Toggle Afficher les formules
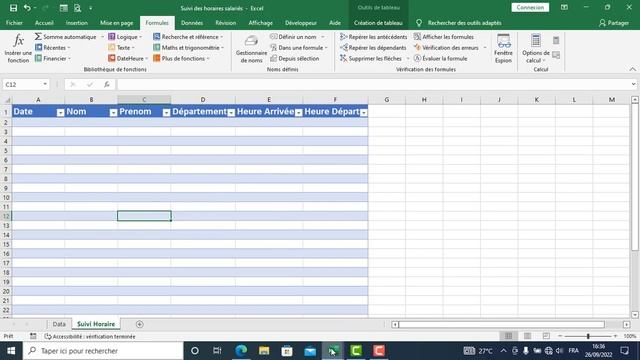The height and width of the screenshot is (360, 640). click(444, 37)
